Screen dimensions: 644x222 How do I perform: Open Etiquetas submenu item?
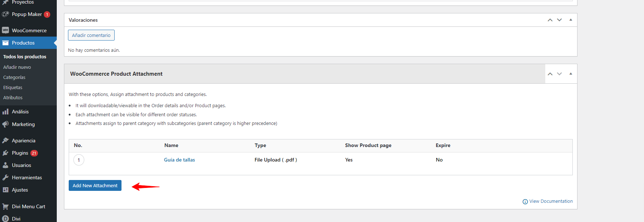click(x=13, y=87)
